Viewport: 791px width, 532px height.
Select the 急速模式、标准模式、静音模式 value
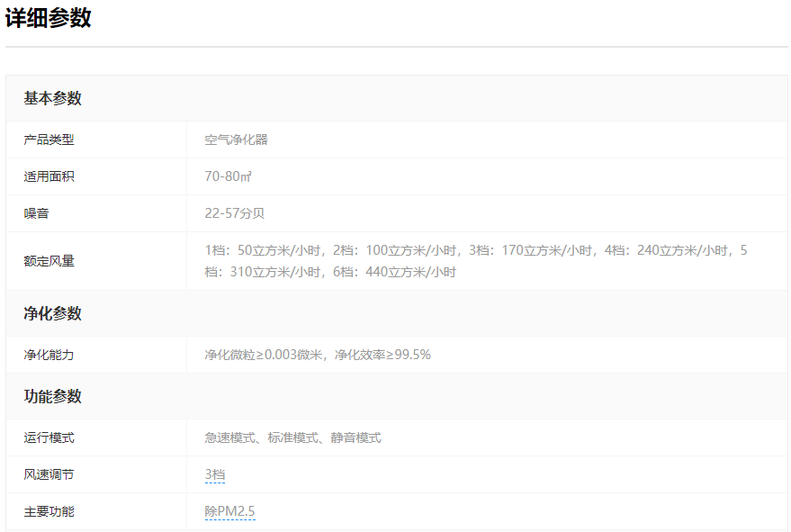click(292, 437)
